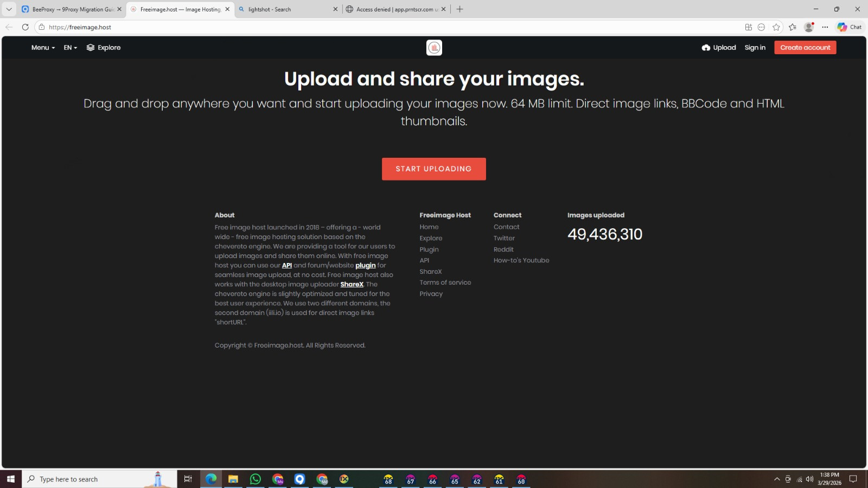Open the How-to's Youtube link
Viewport: 868px width, 488px height.
coord(521,261)
